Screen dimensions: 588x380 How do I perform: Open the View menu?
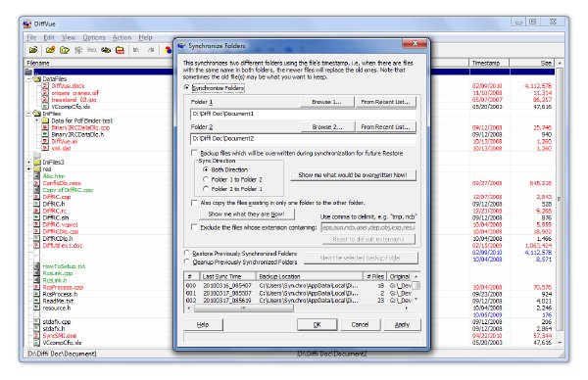(69, 37)
